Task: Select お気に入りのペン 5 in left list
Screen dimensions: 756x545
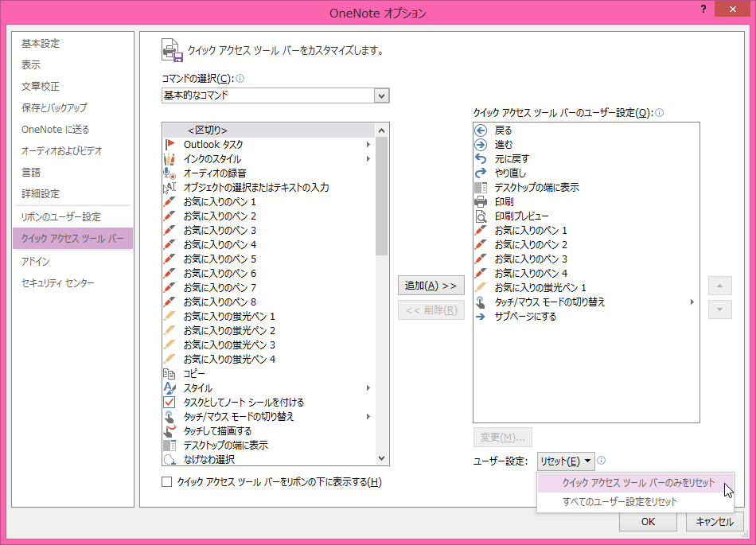Action: (x=268, y=259)
